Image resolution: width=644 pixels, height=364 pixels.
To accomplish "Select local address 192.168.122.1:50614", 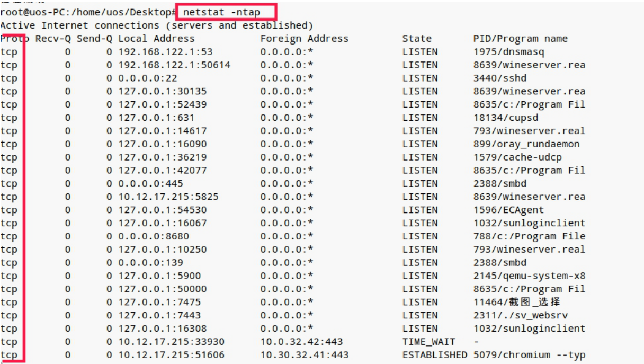I will 174,65.
